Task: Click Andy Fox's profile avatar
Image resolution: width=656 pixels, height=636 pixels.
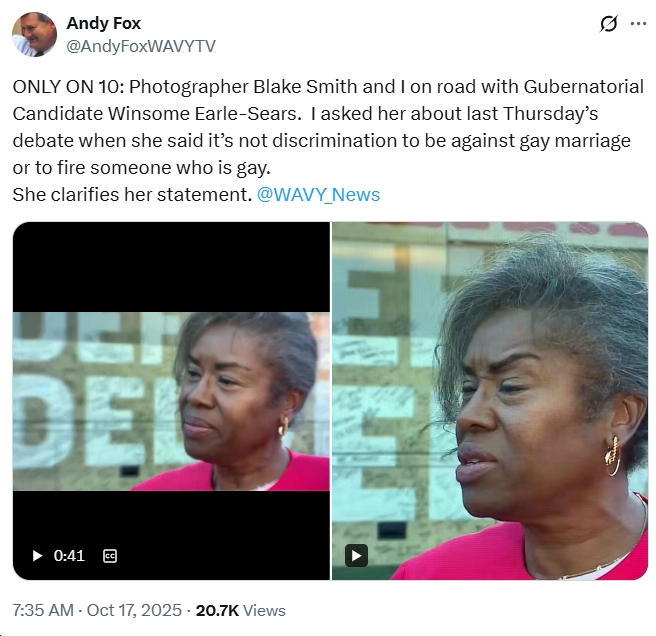Action: point(34,34)
